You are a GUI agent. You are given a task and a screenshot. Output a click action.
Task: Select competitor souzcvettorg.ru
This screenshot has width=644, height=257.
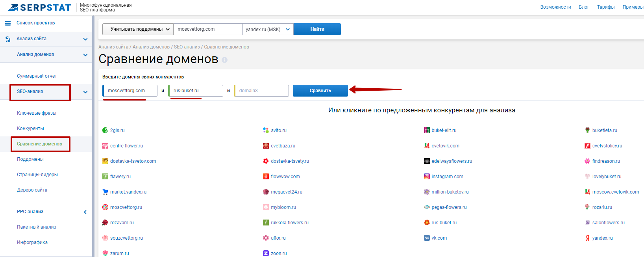click(x=126, y=238)
